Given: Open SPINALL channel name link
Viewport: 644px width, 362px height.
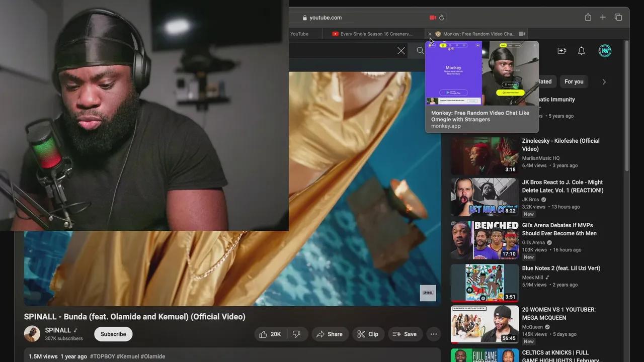Looking at the screenshot, I should (58, 330).
